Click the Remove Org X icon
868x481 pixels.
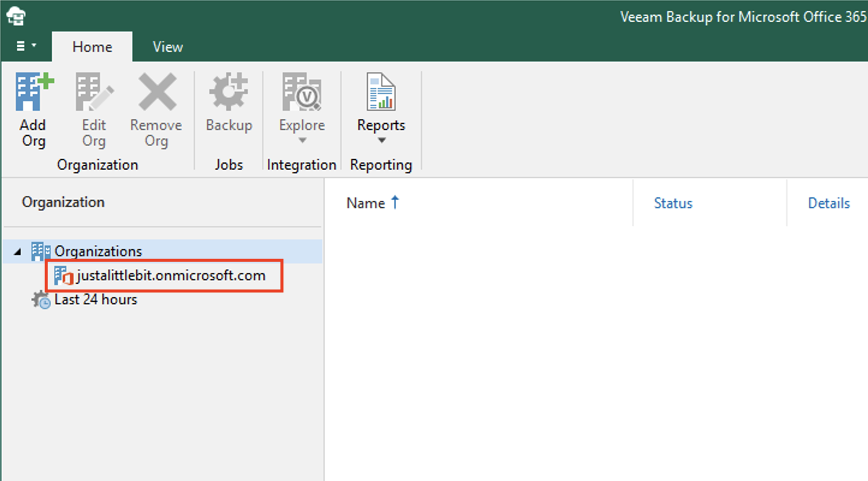[157, 92]
